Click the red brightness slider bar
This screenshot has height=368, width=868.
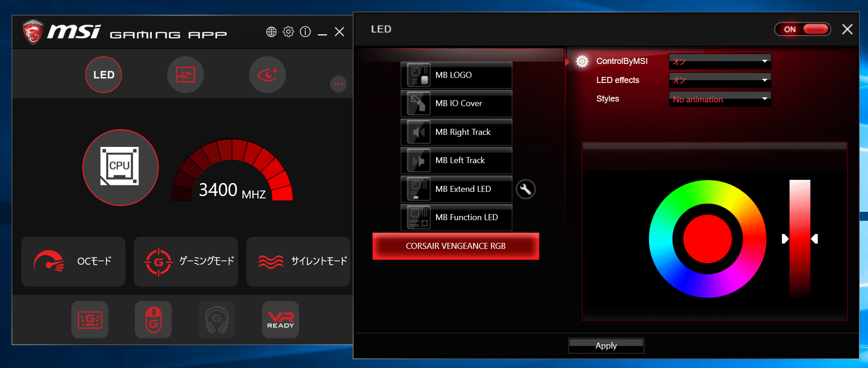click(800, 239)
